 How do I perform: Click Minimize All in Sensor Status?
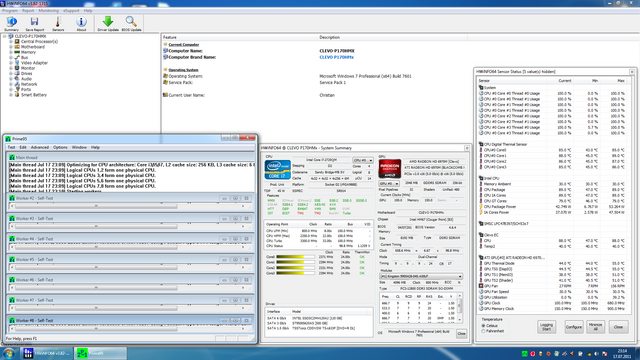pyautogui.click(x=596, y=327)
